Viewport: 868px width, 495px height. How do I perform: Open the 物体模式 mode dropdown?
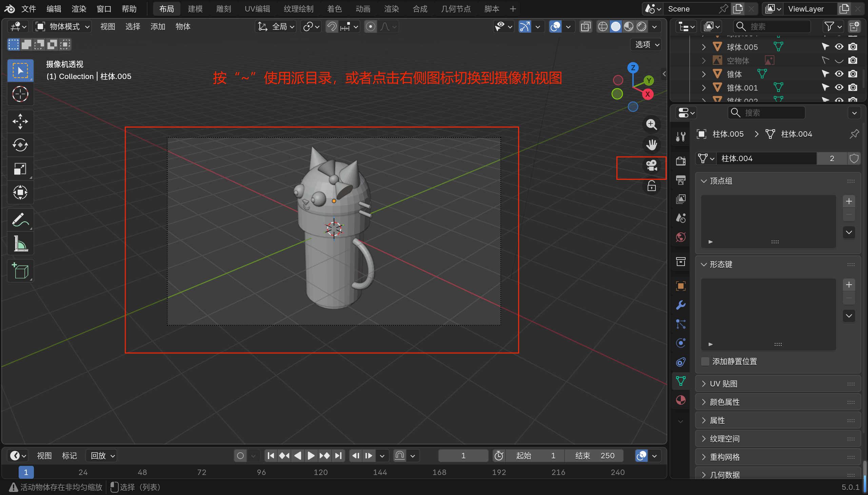[63, 26]
